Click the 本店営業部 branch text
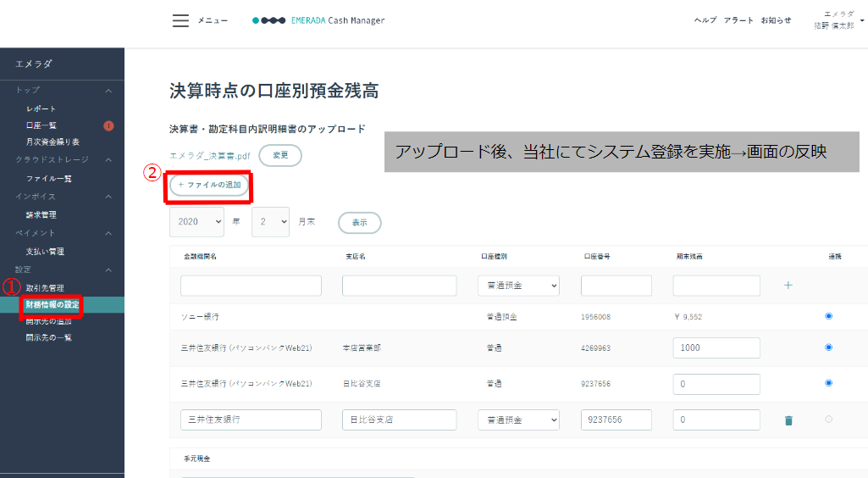Screen dimensions: 868x478 [x=362, y=347]
